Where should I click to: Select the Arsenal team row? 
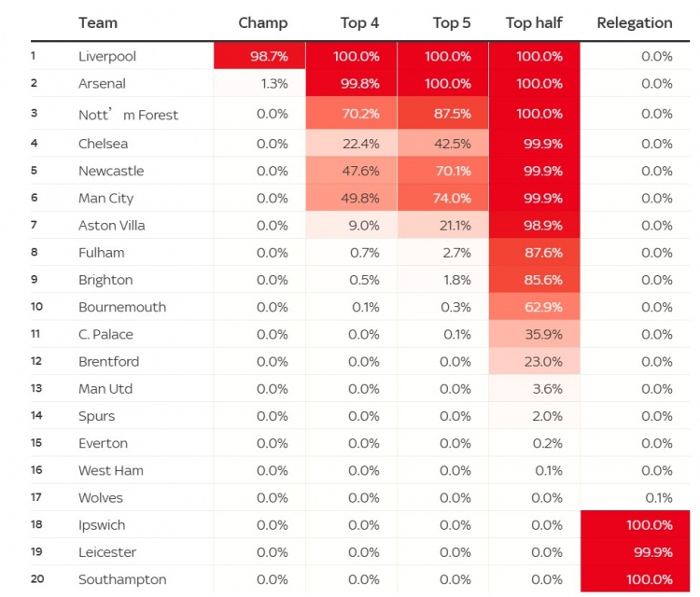click(360, 83)
